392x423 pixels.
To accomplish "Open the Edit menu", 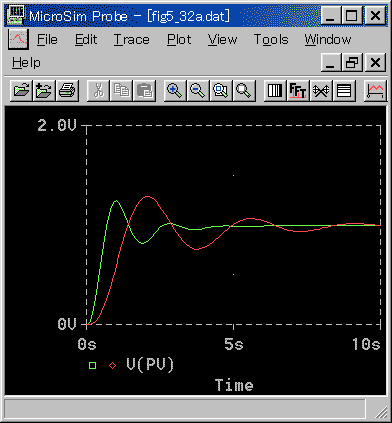I will click(x=86, y=40).
